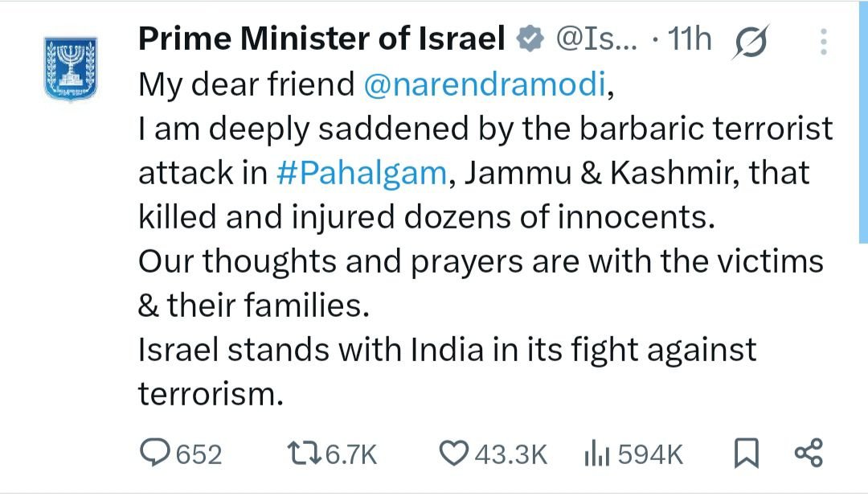
Task: Click the 6.7K reposts count
Action: pos(351,454)
